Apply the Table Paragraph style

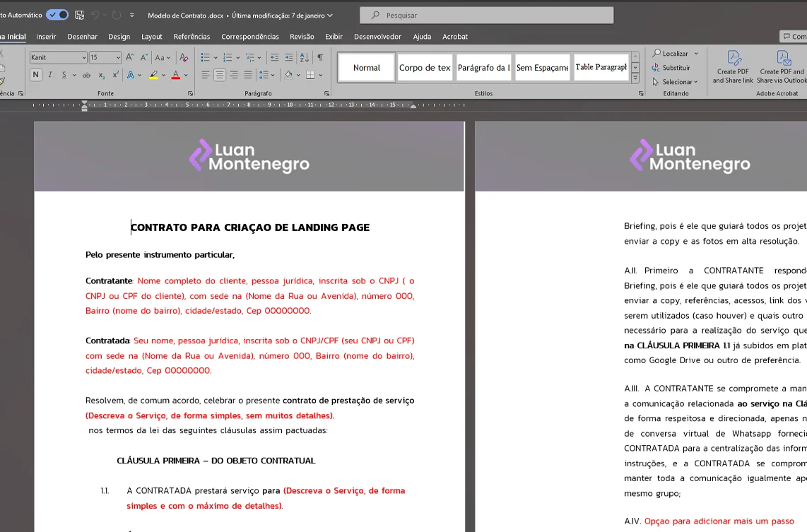pyautogui.click(x=601, y=67)
